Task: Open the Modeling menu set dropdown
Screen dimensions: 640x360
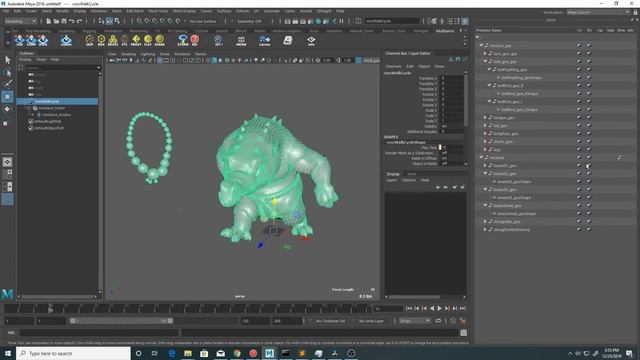Action: point(20,21)
